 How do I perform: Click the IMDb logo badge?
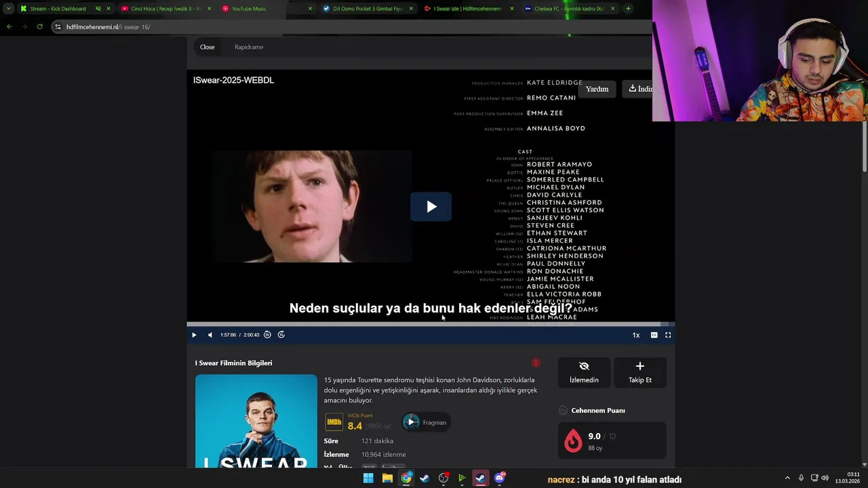pyautogui.click(x=334, y=422)
